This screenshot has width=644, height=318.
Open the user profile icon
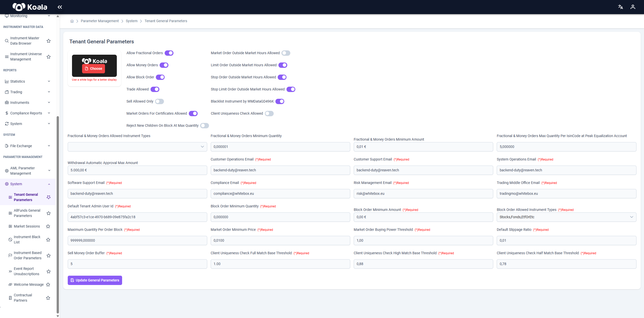(x=633, y=7)
